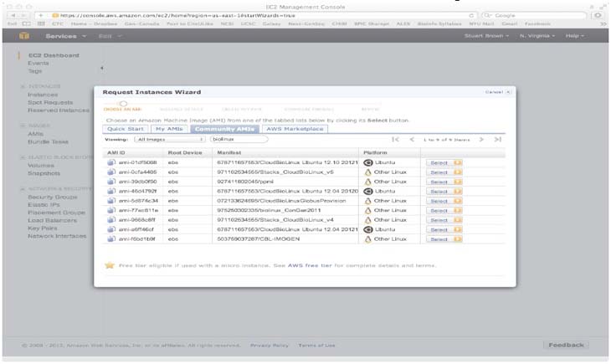
Task: Click the browser forward arrow
Action: click(23, 16)
